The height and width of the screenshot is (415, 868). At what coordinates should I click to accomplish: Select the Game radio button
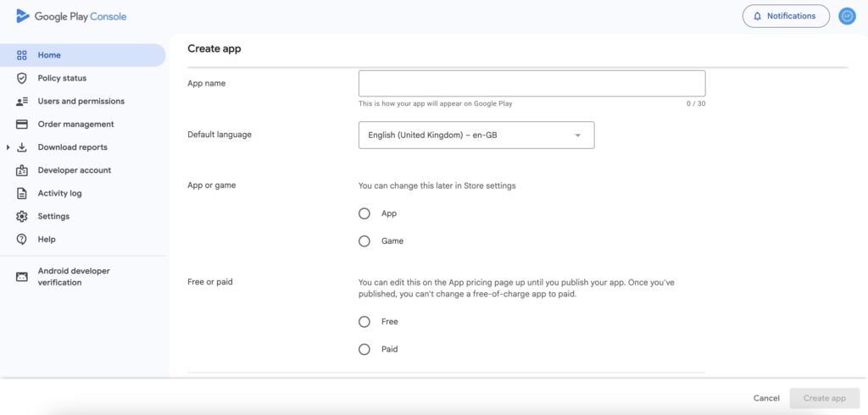point(364,241)
